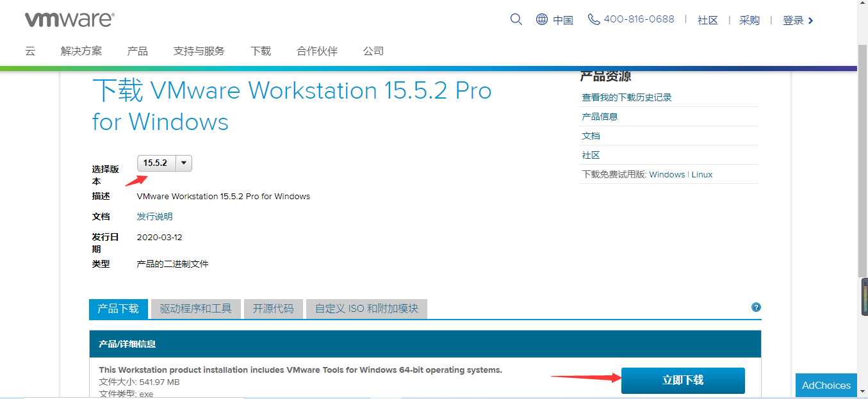Screen dimensions: 868x399
Task: Switch to the 产品下载 tab
Action: (119, 309)
